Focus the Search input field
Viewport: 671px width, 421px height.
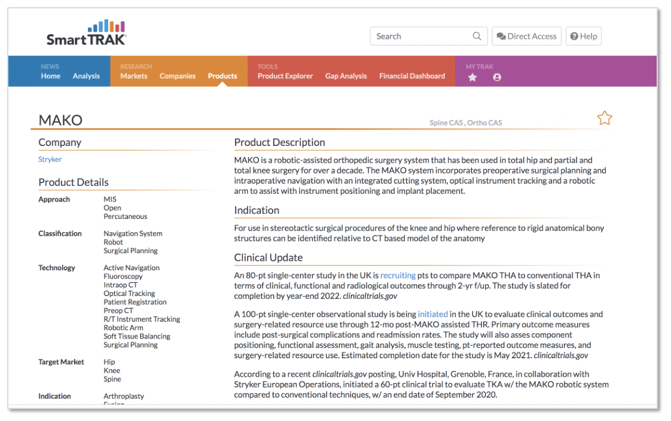tap(428, 36)
